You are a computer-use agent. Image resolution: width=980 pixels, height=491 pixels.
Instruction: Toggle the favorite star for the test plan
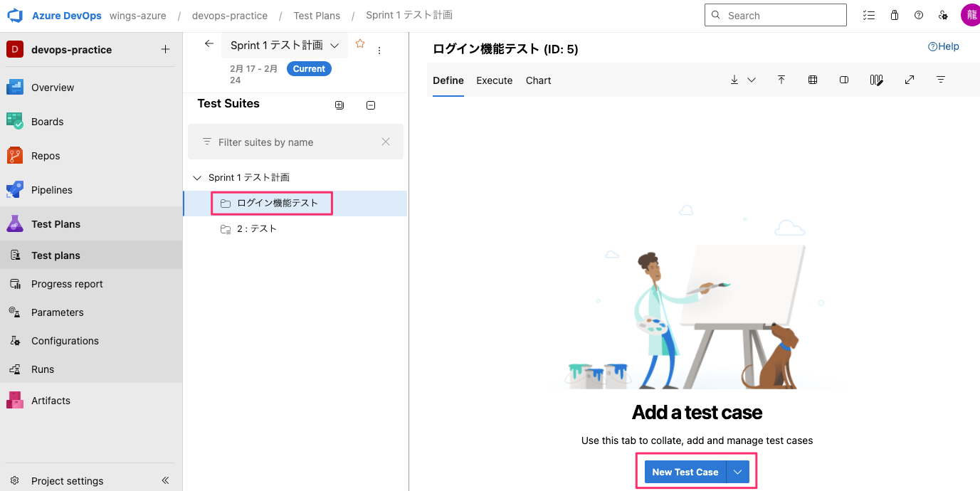tap(360, 44)
